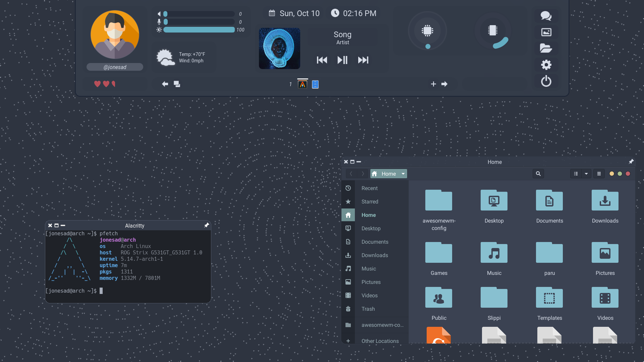Open the chat bubbles icon in dashboard
Viewport: 644px width, 362px height.
pyautogui.click(x=546, y=16)
